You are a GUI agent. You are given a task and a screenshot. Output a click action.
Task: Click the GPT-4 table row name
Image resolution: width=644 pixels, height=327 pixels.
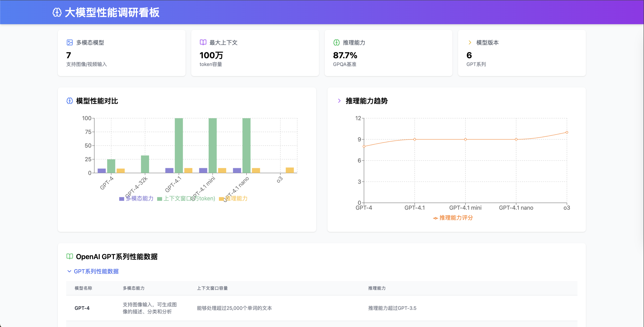(82, 308)
